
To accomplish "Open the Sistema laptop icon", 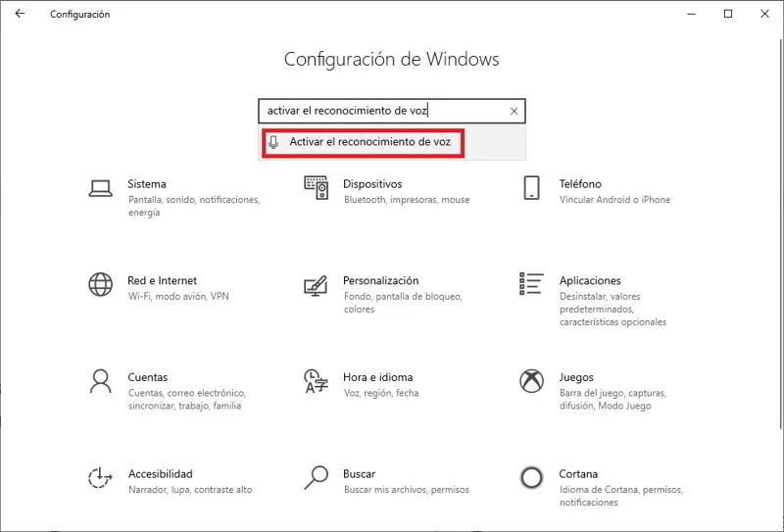I will [100, 188].
